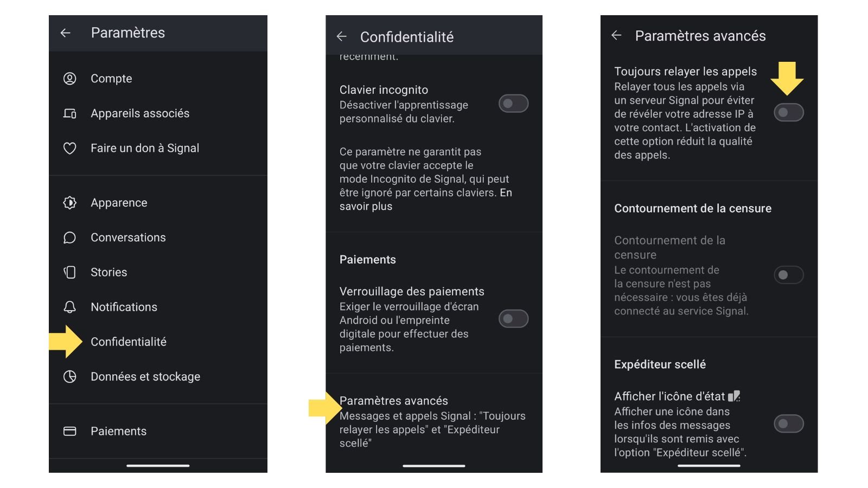Click back arrow on Confidentialité screen
Viewport: 868px width, 488px height.
(342, 36)
